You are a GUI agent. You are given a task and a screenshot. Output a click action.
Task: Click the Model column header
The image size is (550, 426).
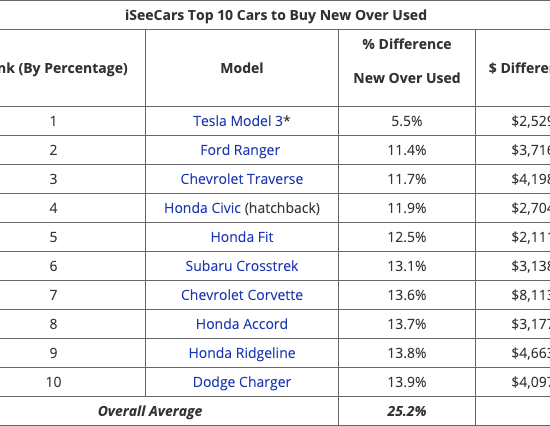click(x=242, y=68)
